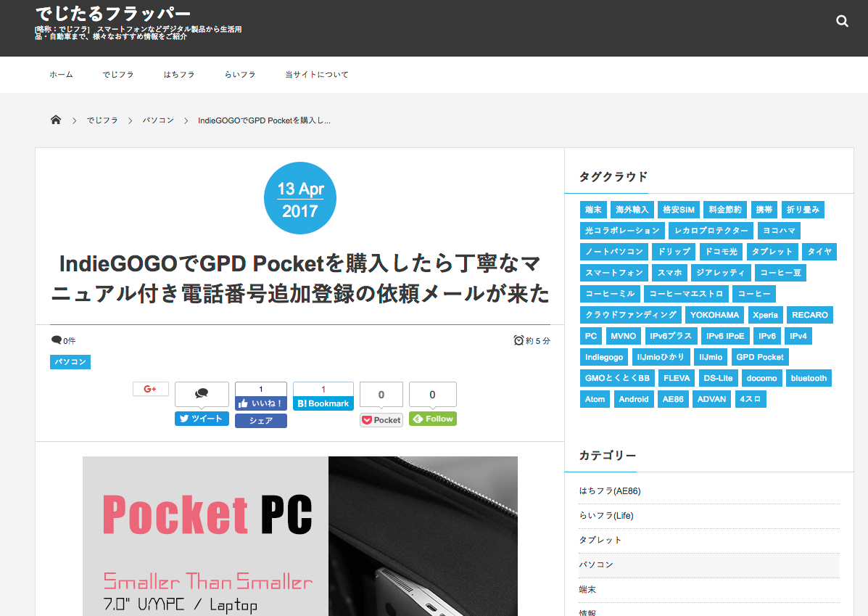Image resolution: width=868 pixels, height=616 pixels.
Task: Follow on Feedly button
Action: click(433, 419)
